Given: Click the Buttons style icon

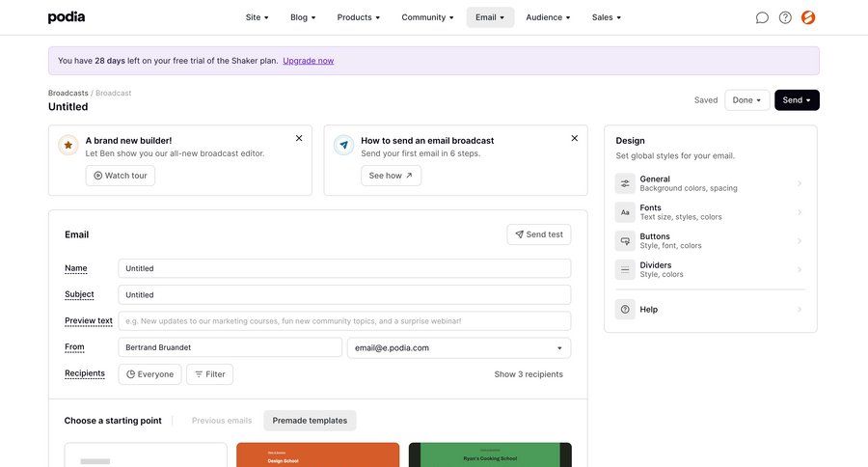Looking at the screenshot, I should pos(625,241).
